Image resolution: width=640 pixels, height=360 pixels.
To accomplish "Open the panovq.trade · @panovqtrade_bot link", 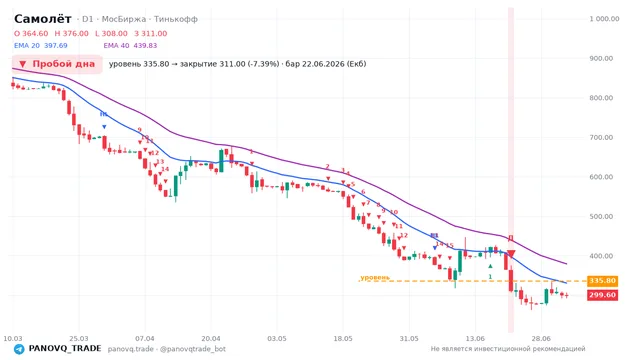I will pos(167,349).
